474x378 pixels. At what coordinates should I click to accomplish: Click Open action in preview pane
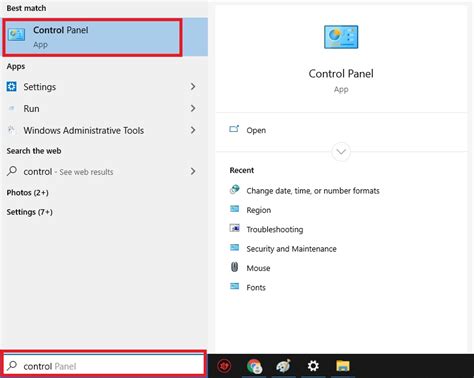coord(256,130)
